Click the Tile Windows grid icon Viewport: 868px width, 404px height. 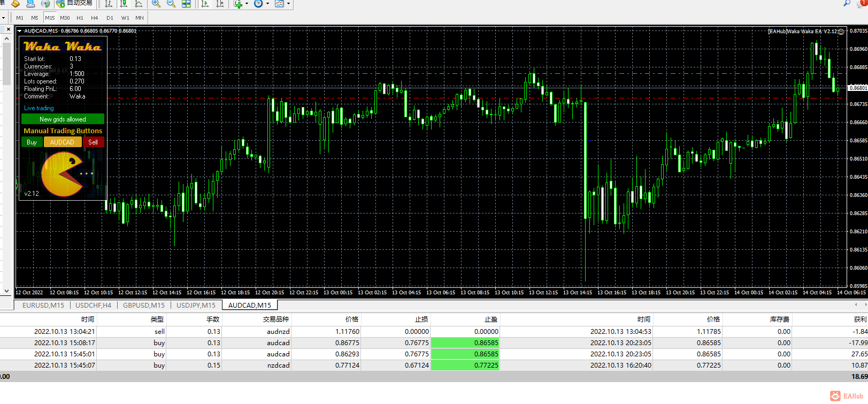tap(186, 4)
